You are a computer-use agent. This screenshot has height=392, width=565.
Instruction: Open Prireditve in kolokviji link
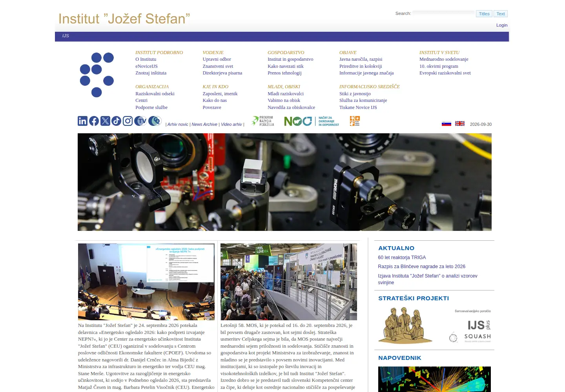coord(361,66)
